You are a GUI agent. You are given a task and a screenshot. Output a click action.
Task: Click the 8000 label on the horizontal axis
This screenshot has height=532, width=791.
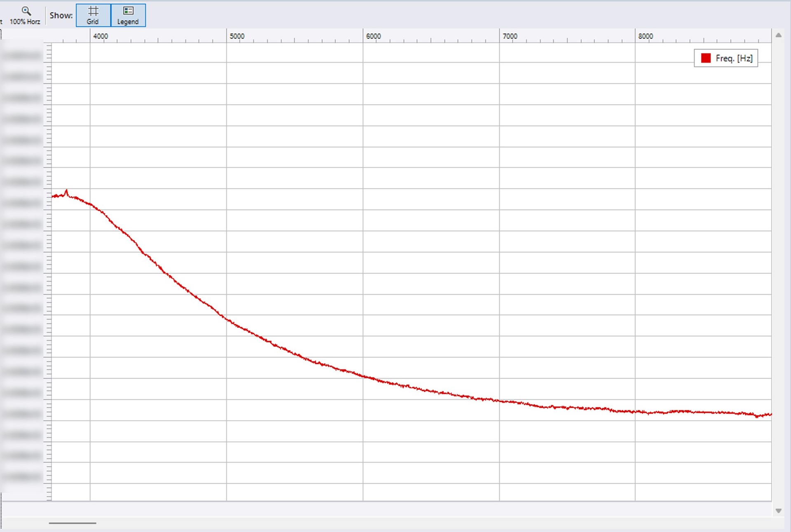[646, 36]
